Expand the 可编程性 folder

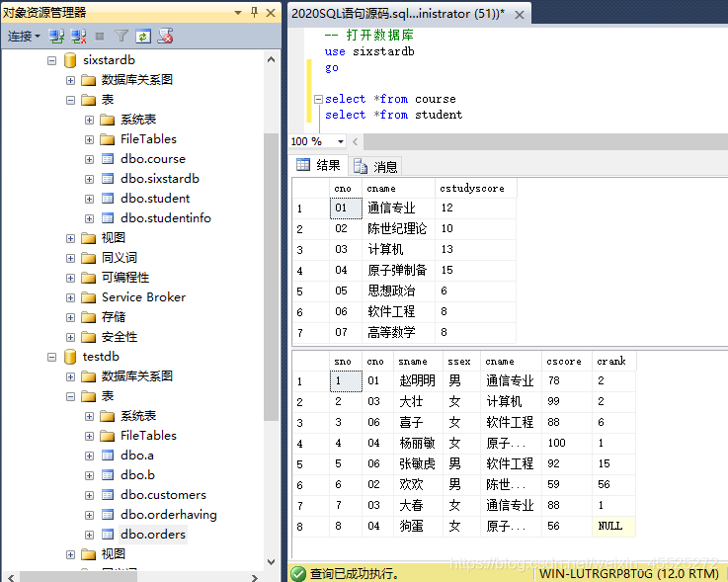pyautogui.click(x=70, y=278)
